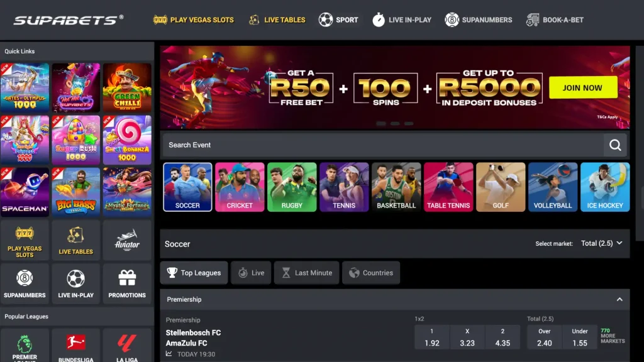Screen dimensions: 644x362
Task: Launch the Spaceman game
Action: (25, 192)
